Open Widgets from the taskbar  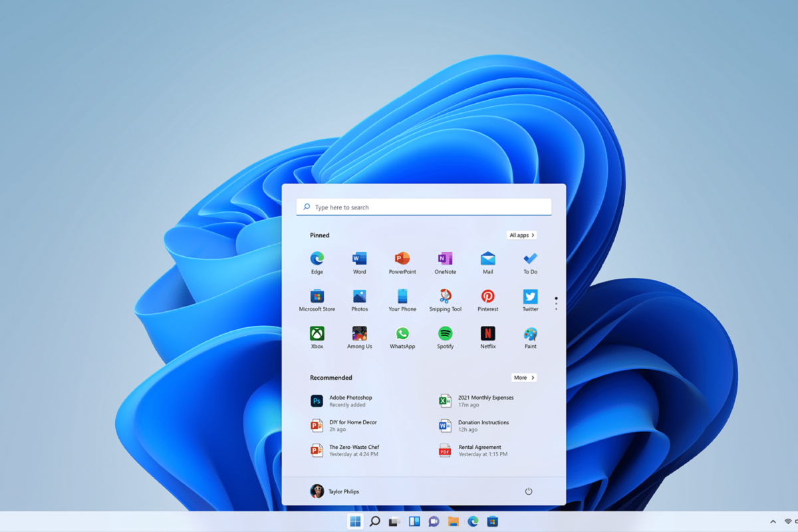click(x=414, y=521)
